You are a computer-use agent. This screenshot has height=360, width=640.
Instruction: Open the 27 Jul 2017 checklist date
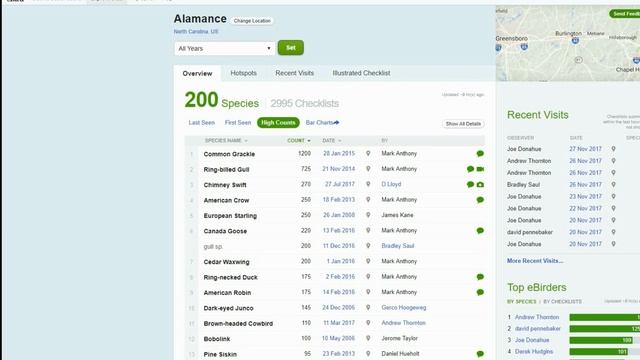coord(340,184)
